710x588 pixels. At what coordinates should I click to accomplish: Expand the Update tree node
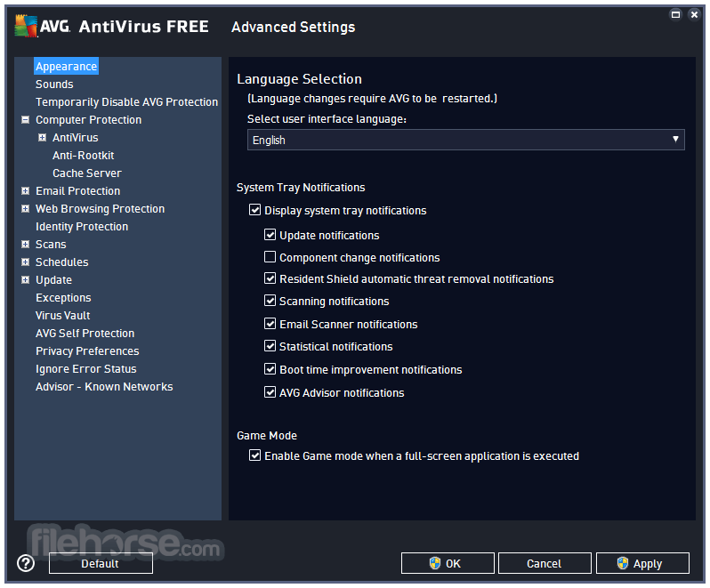pyautogui.click(x=25, y=279)
